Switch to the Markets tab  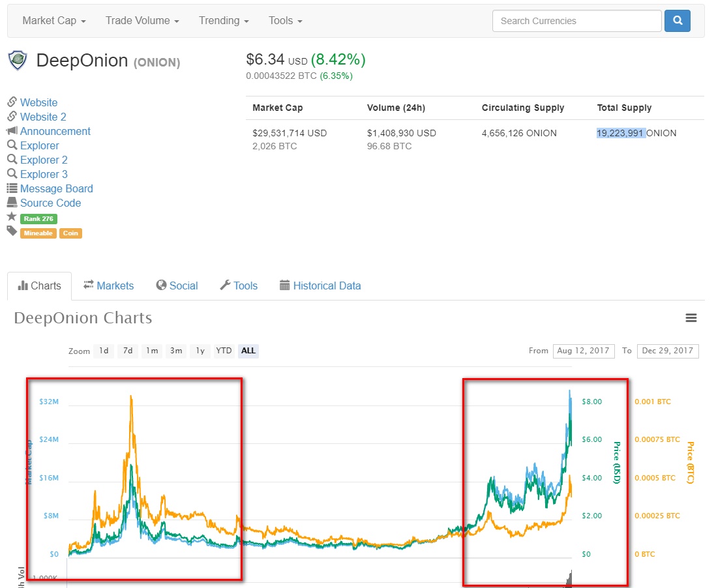tap(109, 286)
